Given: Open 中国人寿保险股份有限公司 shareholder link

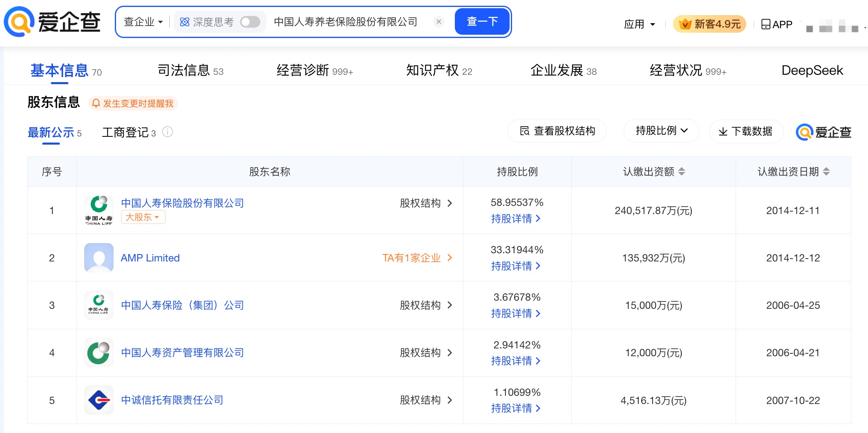Looking at the screenshot, I should point(182,203).
